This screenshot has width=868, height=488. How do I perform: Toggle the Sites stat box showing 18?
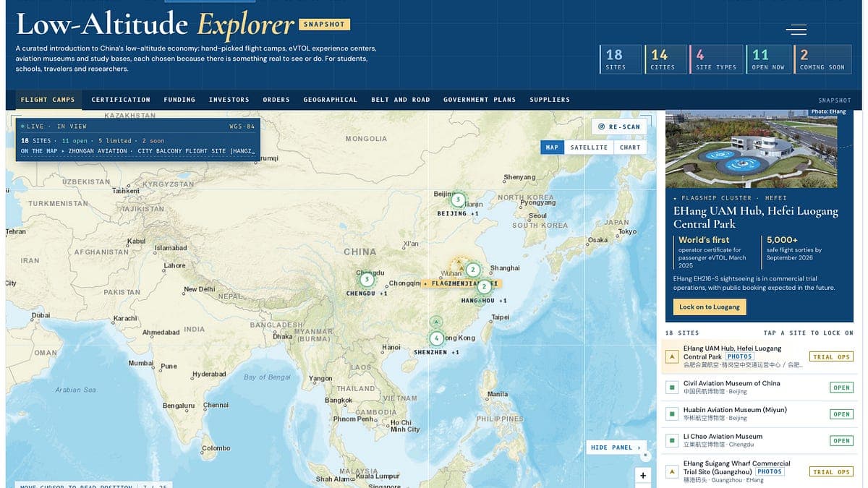621,59
